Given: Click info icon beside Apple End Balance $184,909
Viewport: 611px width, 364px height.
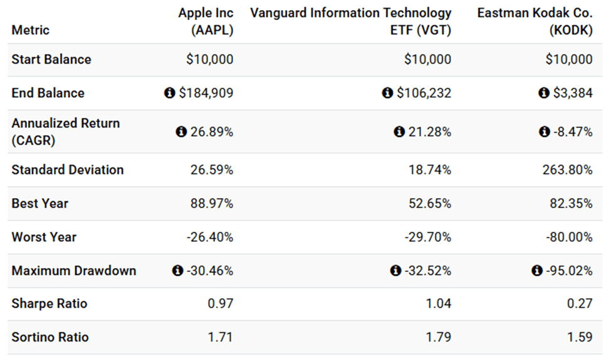Looking at the screenshot, I should pos(169,93).
